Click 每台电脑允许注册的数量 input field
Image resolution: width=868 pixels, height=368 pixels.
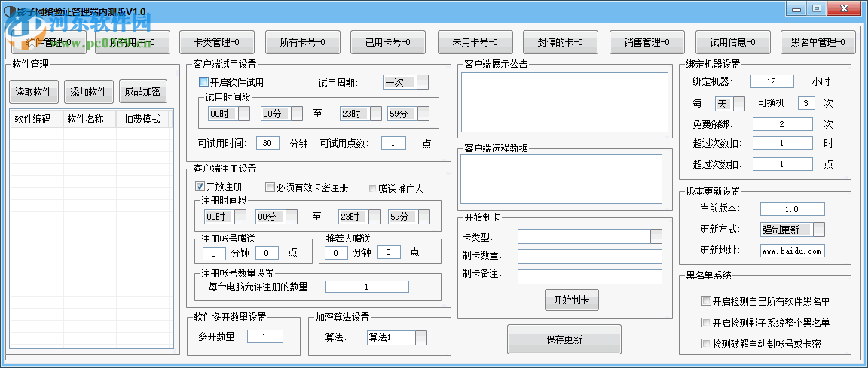pos(367,287)
